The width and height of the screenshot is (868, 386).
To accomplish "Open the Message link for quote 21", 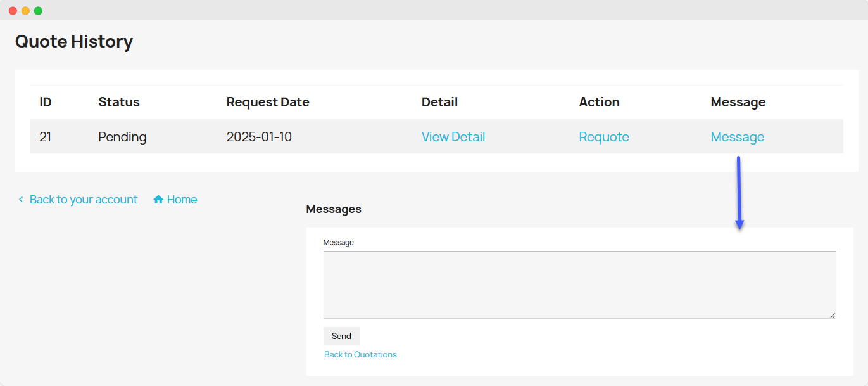I will [737, 137].
